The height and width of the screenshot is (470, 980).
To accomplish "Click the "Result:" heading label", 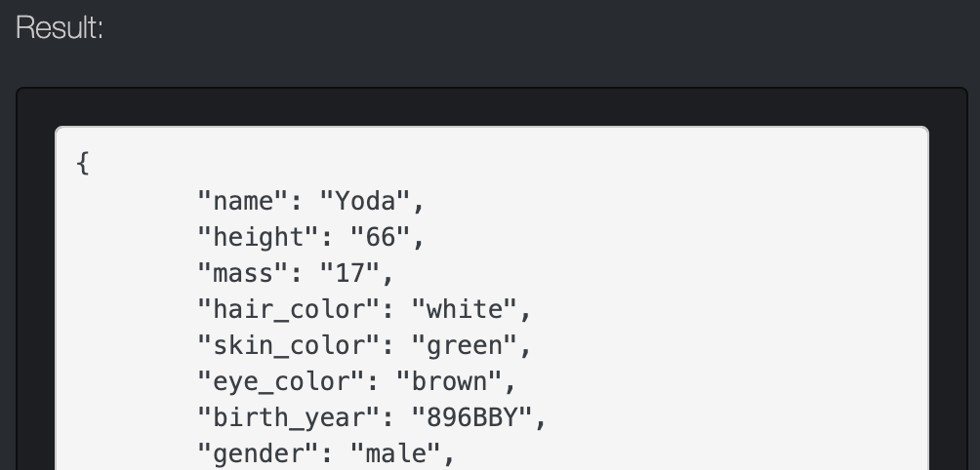I will pyautogui.click(x=60, y=28).
